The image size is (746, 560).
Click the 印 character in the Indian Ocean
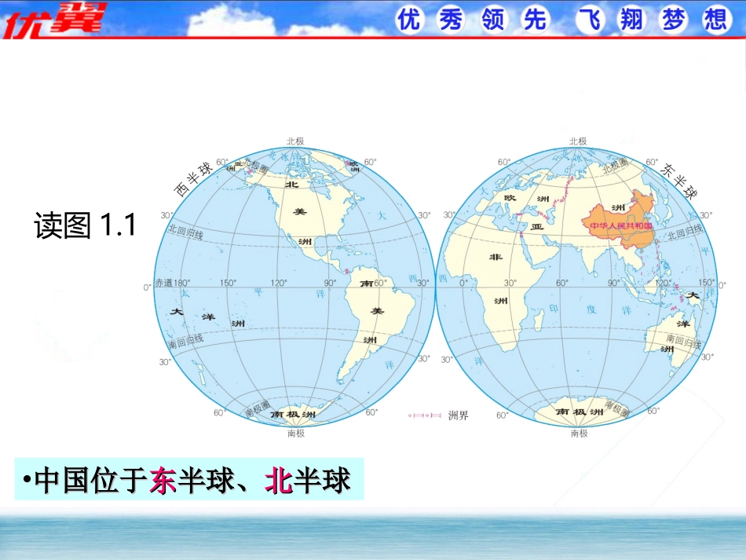pos(554,309)
